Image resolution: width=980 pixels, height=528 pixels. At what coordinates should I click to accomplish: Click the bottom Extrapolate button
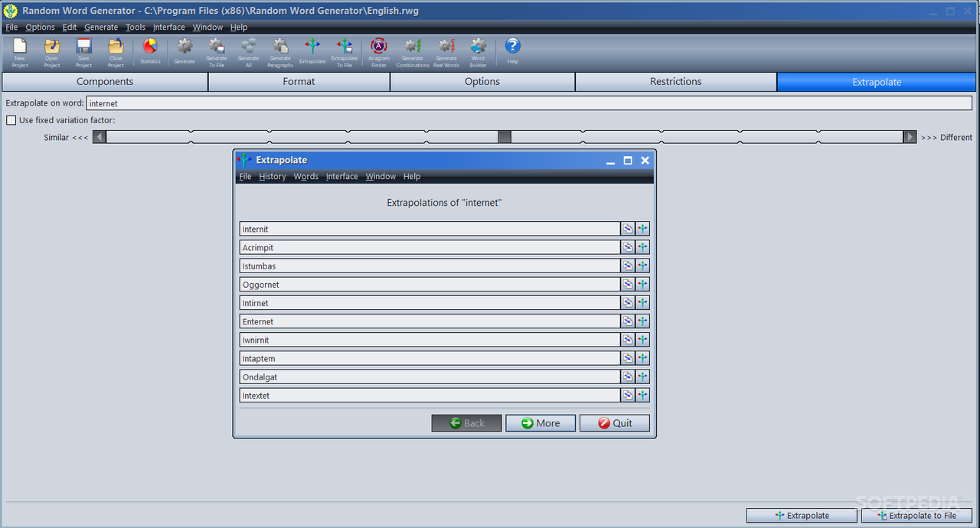802,516
